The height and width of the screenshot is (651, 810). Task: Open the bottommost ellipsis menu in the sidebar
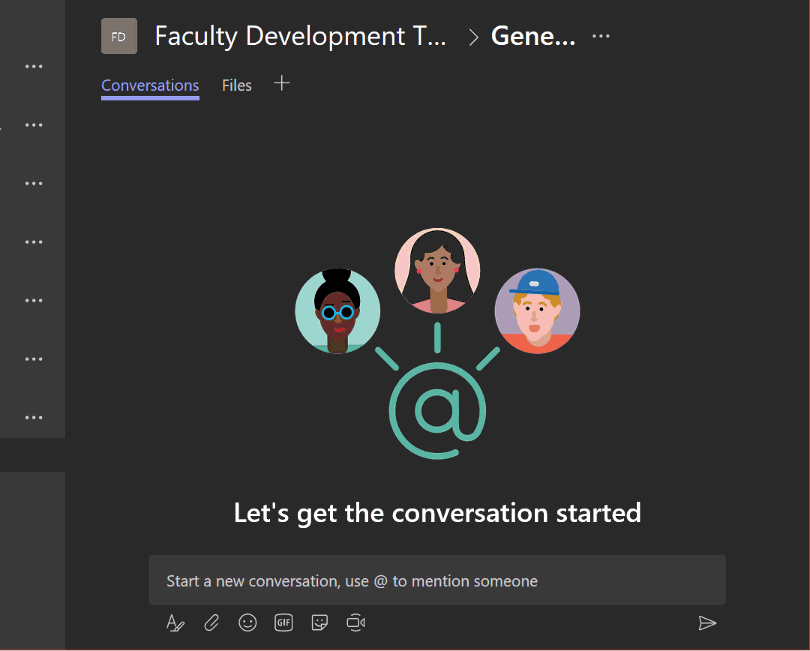34,418
